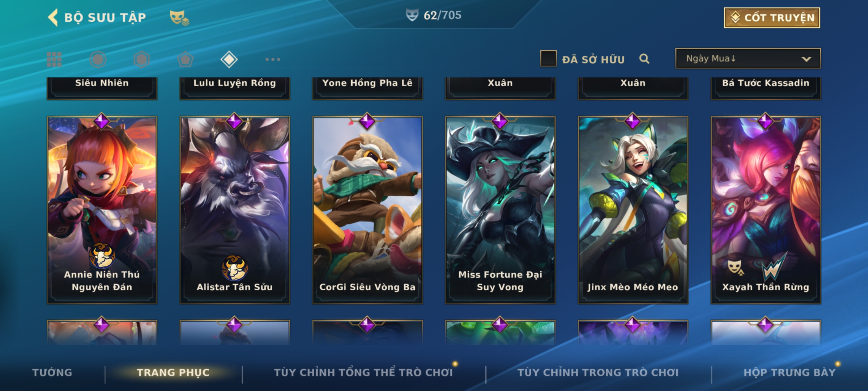Open the Tùy Chỉnh Tổng Thể Trò Chơi tab

(363, 372)
